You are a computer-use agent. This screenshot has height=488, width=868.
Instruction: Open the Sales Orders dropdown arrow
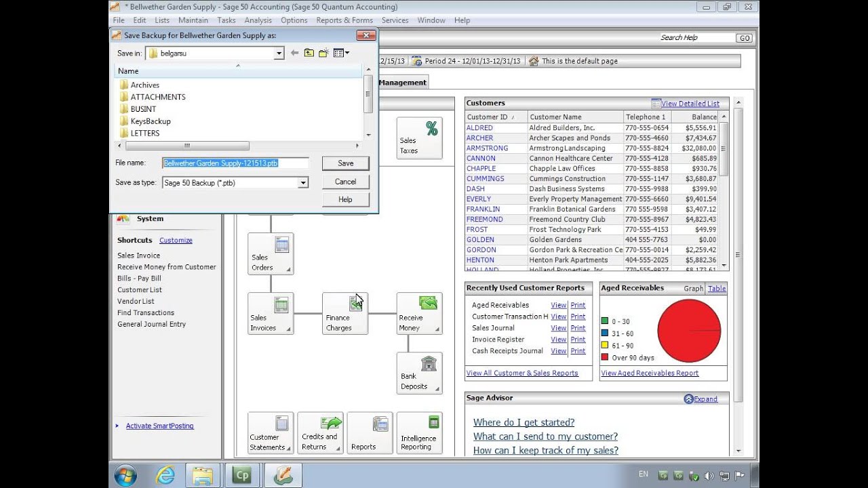pyautogui.click(x=288, y=270)
